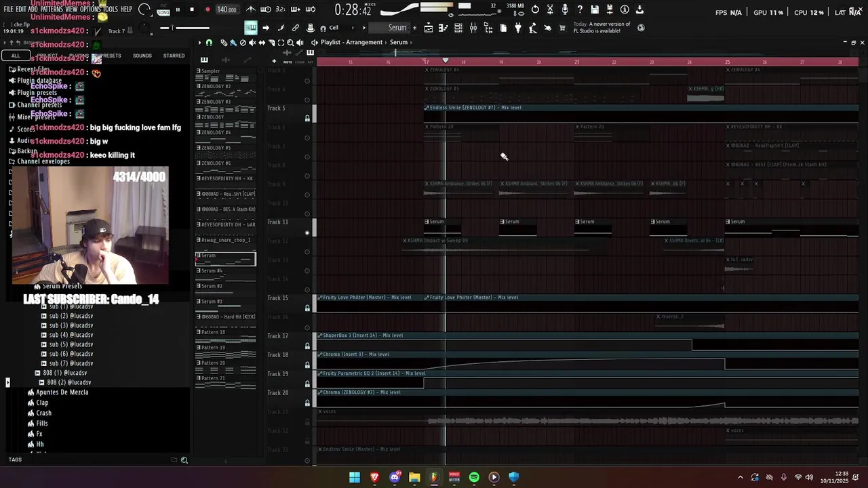Open the plugin picker plug icon
Viewport: 868px width, 488px height.
pyautogui.click(x=518, y=28)
